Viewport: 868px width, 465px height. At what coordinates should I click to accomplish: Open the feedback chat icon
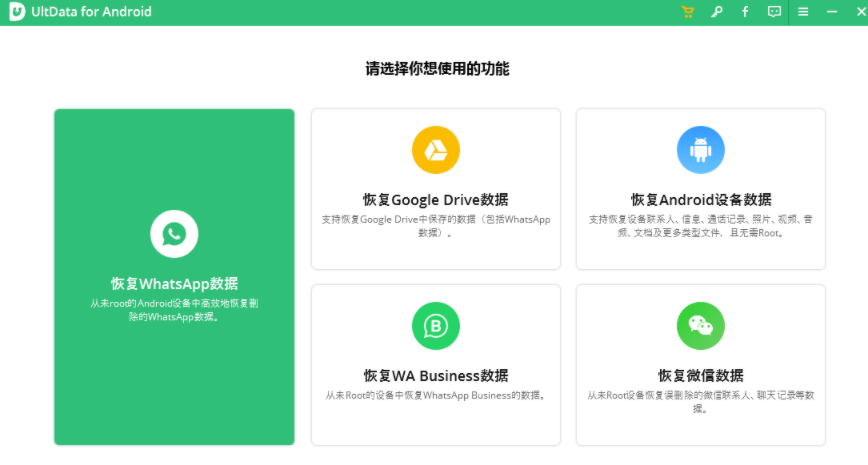point(774,12)
